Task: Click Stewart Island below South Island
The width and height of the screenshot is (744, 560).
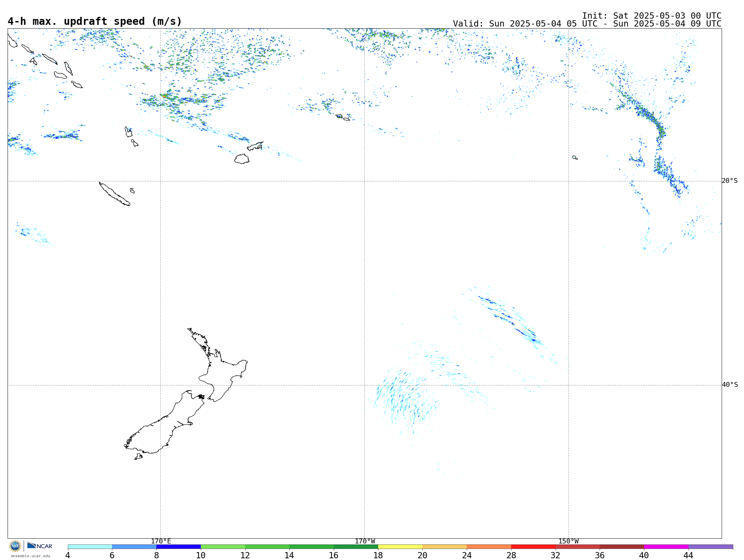Action: click(x=138, y=457)
